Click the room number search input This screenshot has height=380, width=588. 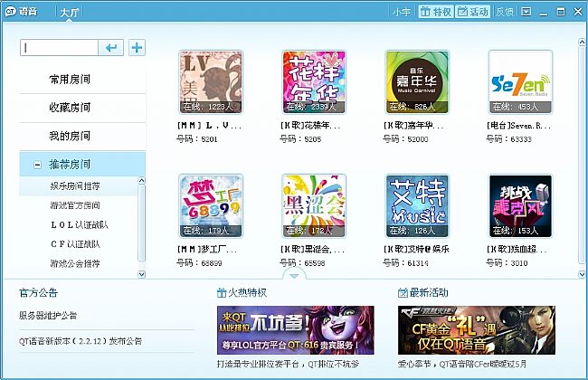[x=59, y=48]
